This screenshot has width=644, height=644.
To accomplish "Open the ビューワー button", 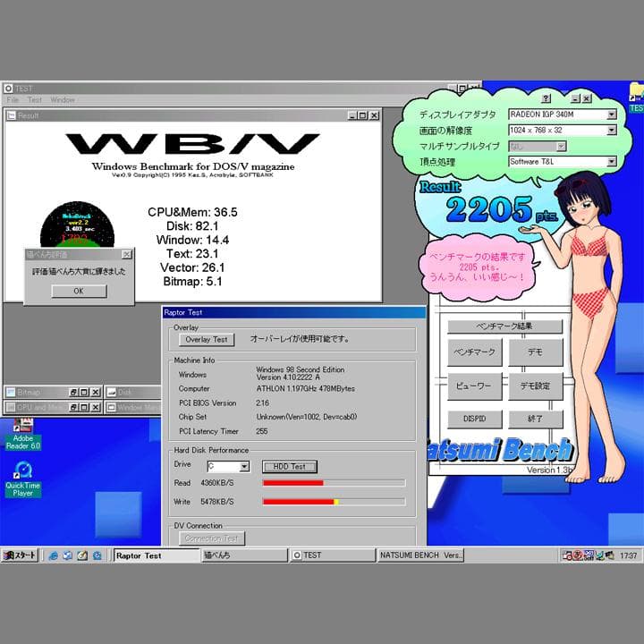I will coord(474,386).
